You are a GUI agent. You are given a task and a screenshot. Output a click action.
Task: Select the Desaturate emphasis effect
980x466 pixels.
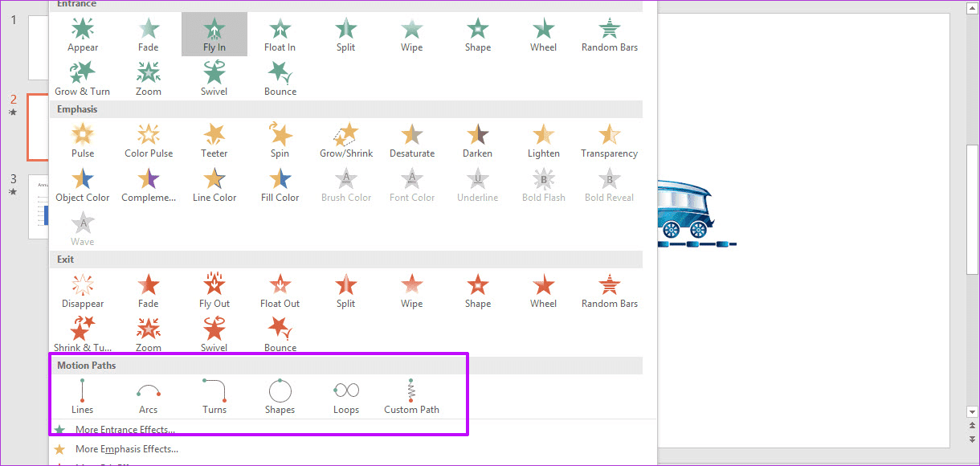coord(412,141)
